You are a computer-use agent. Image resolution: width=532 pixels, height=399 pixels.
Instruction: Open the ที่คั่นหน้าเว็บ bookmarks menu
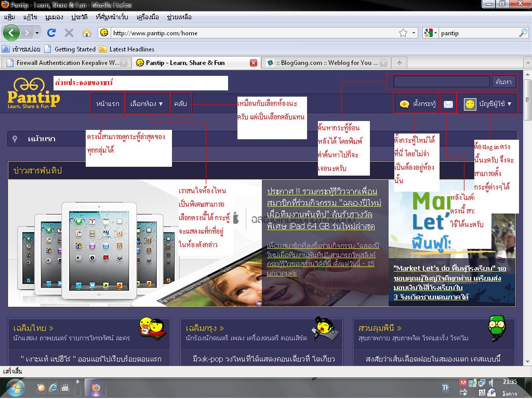coord(112,17)
